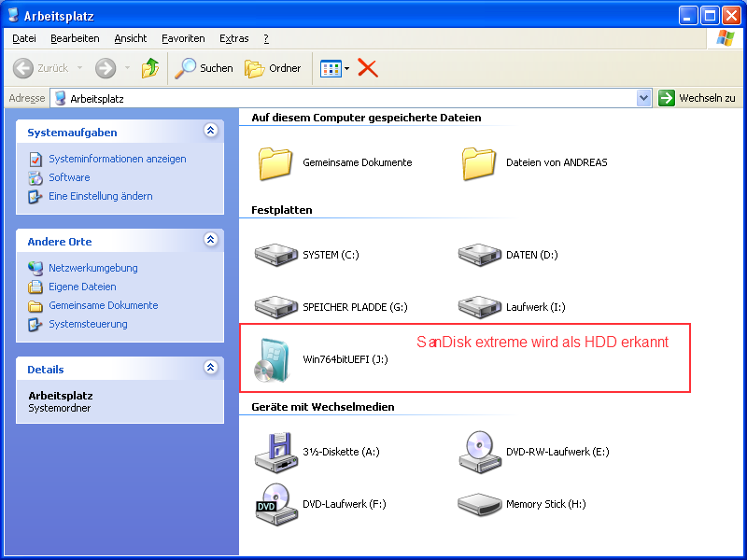
Task: Select Laufwerk (I:) drive icon
Action: (x=479, y=307)
